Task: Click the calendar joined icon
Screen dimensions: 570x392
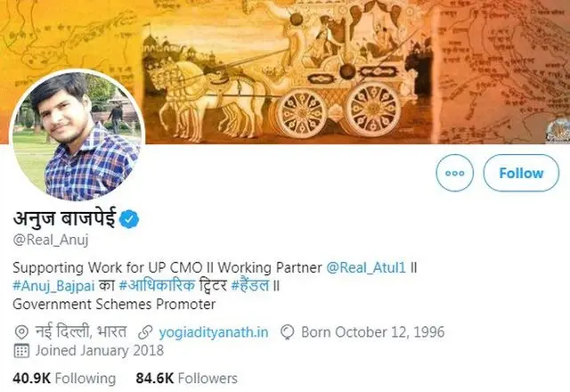Action: coord(21,351)
